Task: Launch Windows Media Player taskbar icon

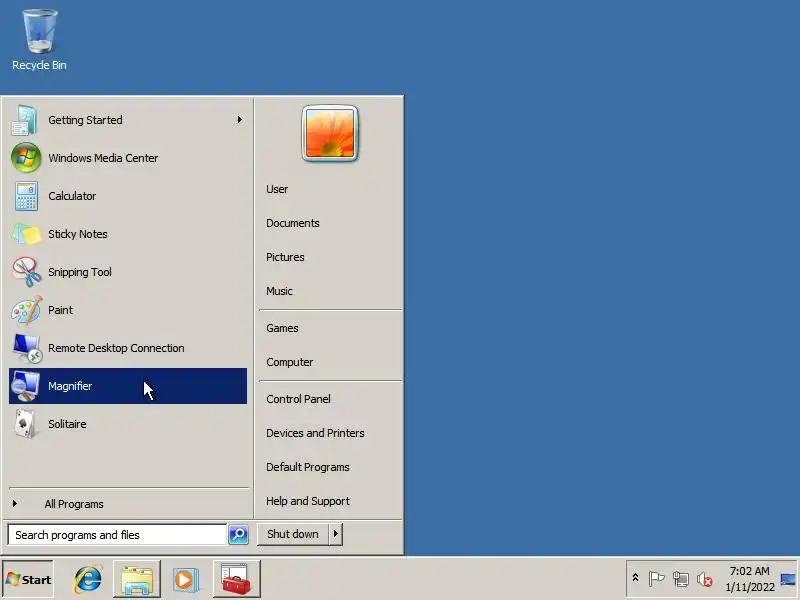Action: 186,580
